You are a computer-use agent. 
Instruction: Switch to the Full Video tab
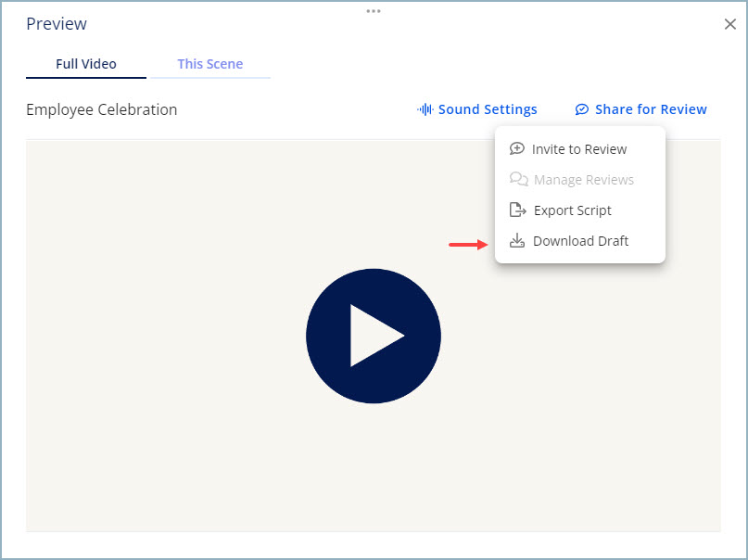pyautogui.click(x=86, y=64)
